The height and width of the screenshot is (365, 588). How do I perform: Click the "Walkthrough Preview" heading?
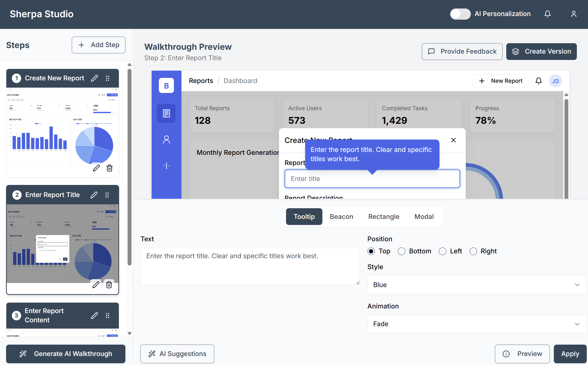pyautogui.click(x=188, y=47)
